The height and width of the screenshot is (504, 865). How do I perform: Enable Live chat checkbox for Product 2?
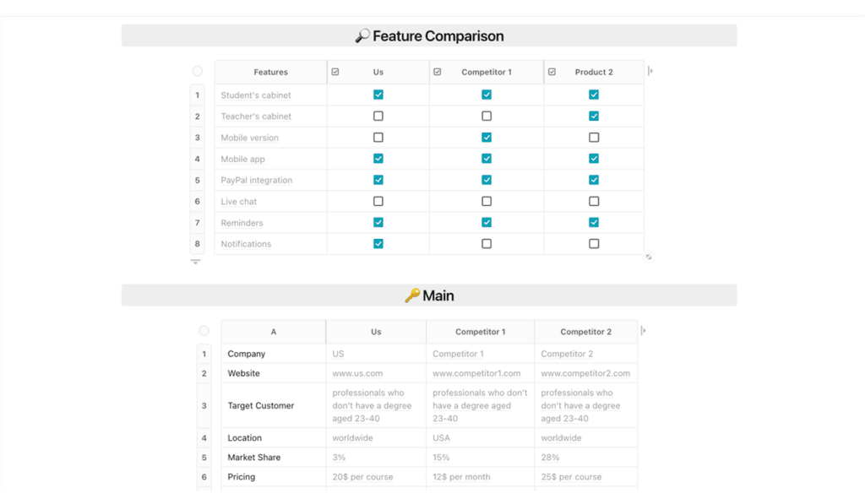tap(594, 201)
